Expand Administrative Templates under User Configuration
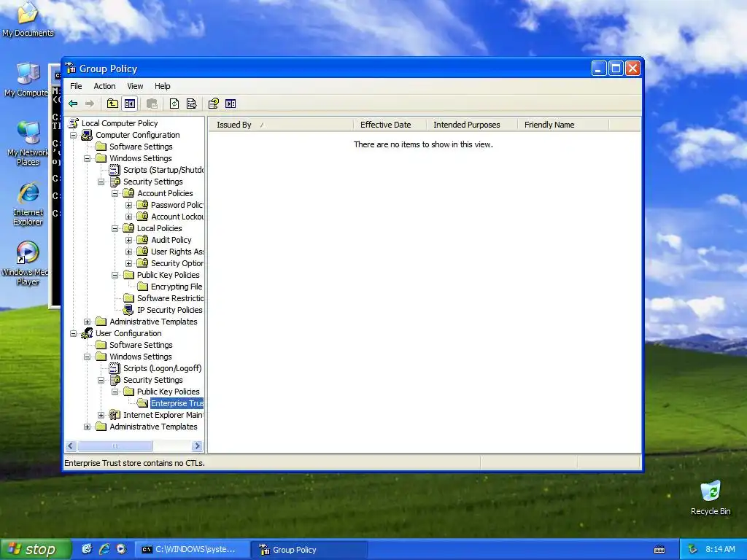This screenshot has width=747, height=560. click(x=88, y=427)
